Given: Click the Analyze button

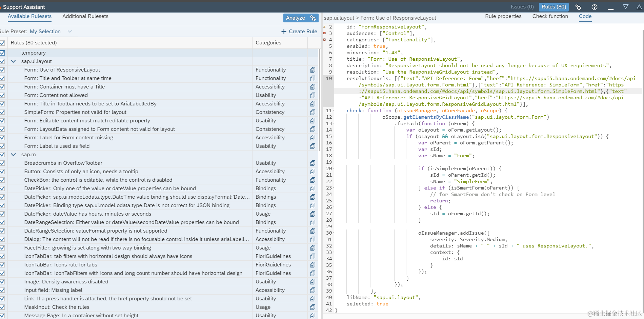Looking at the screenshot, I should pyautogui.click(x=296, y=18).
